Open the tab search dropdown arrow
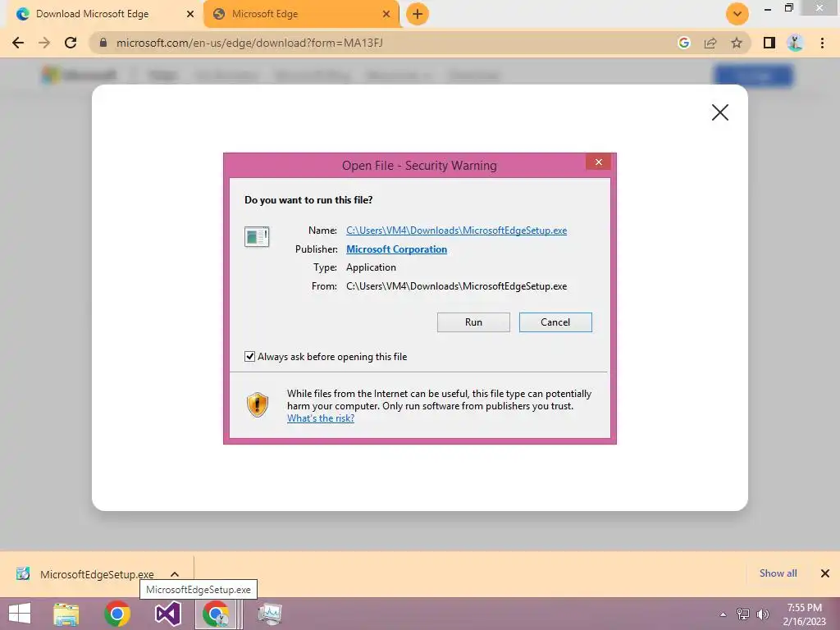Viewport: 840px width, 630px height. pyautogui.click(x=737, y=14)
